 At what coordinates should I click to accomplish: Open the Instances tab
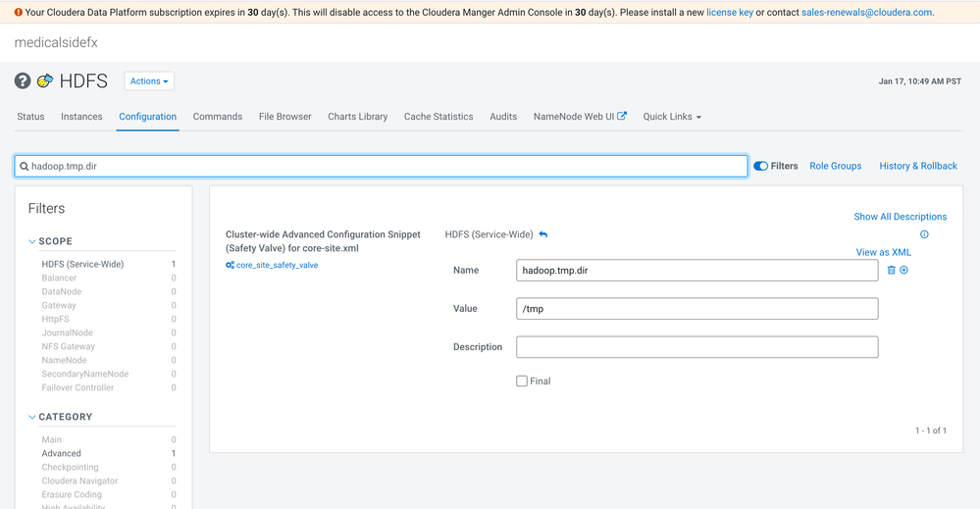point(81,117)
